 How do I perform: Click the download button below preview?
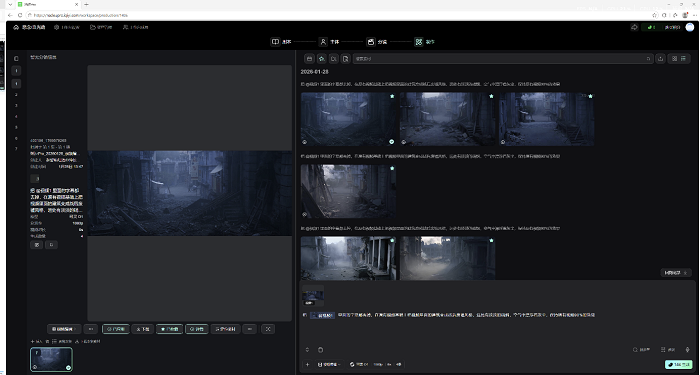point(143,329)
